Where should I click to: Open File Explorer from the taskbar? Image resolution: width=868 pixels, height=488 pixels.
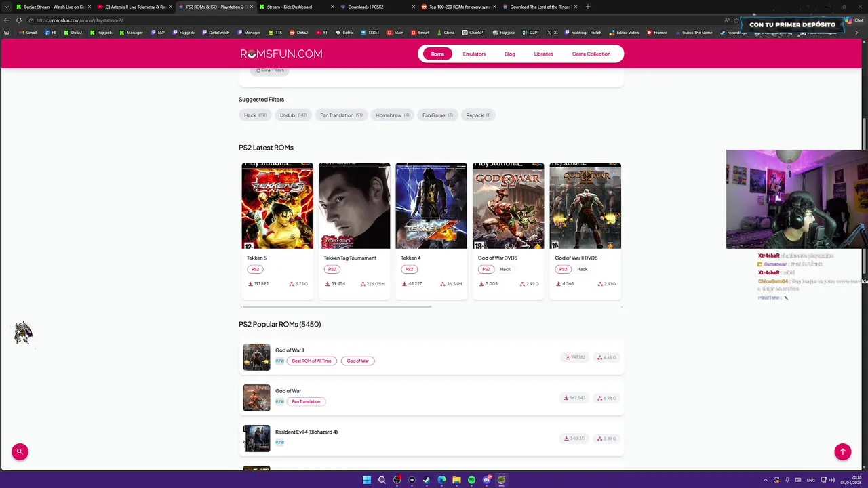tap(456, 480)
